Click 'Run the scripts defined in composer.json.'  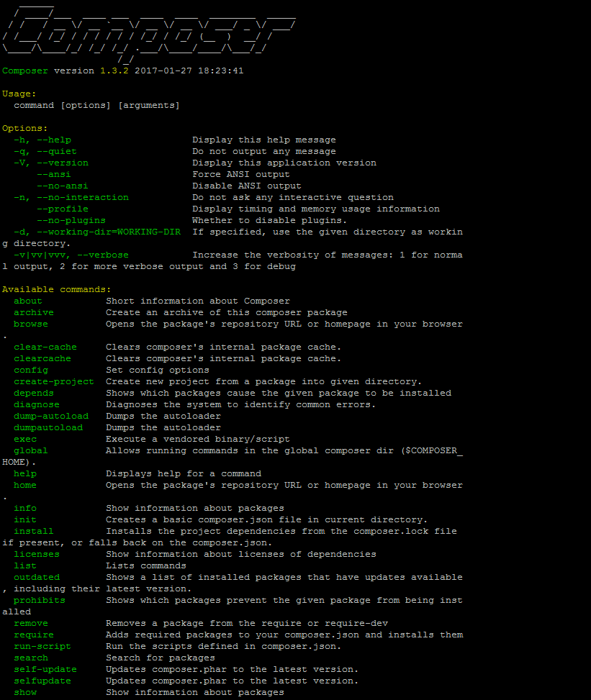223,647
